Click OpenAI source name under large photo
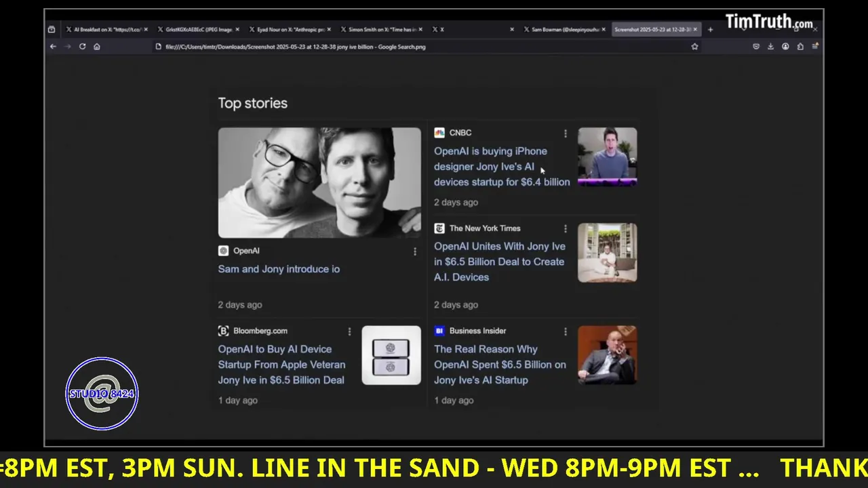The width and height of the screenshot is (868, 488). click(246, 251)
